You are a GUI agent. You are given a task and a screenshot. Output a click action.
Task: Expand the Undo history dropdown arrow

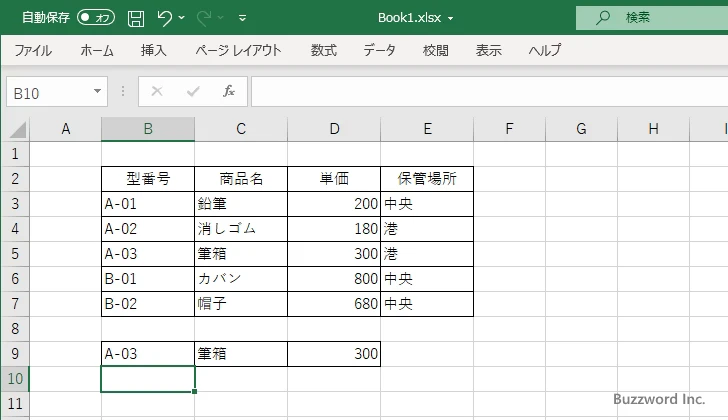click(182, 18)
